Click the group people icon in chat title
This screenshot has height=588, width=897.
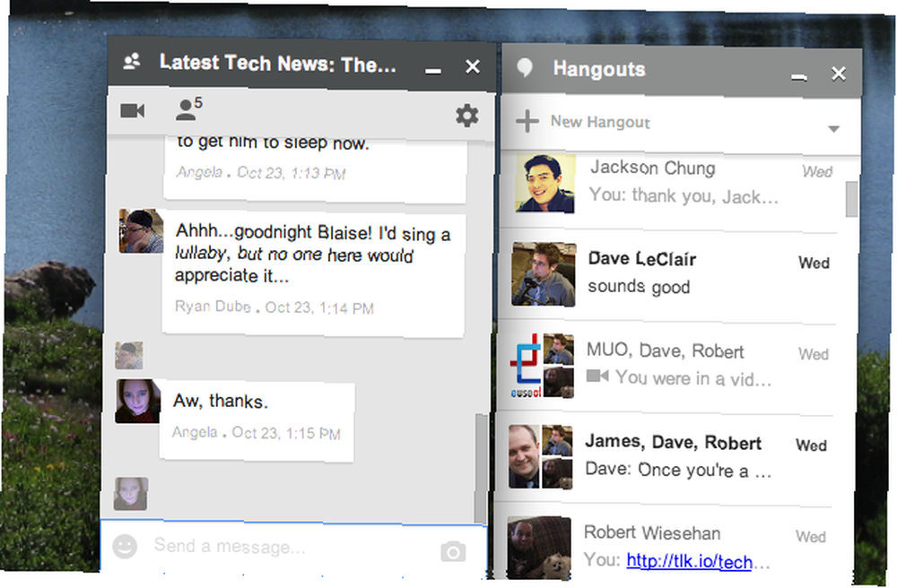click(132, 61)
